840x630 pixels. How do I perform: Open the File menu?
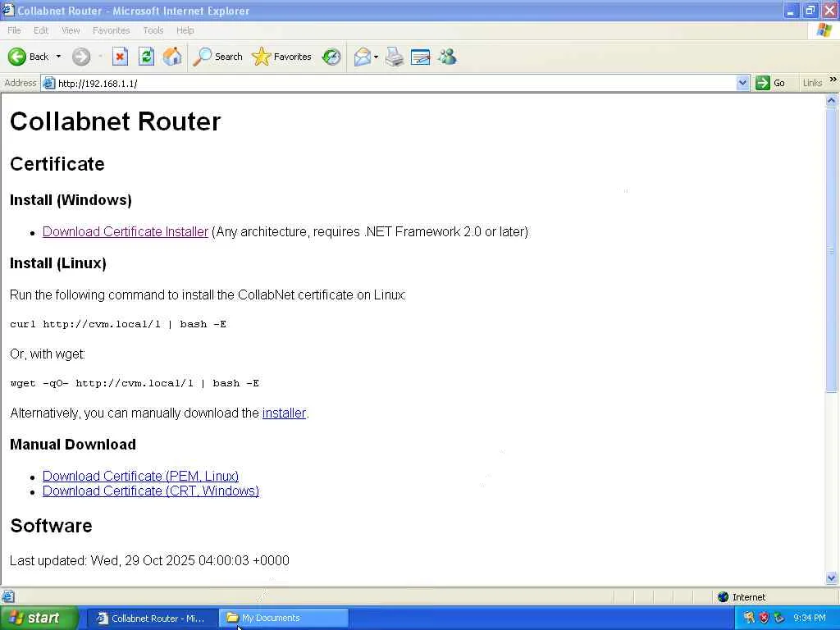14,30
